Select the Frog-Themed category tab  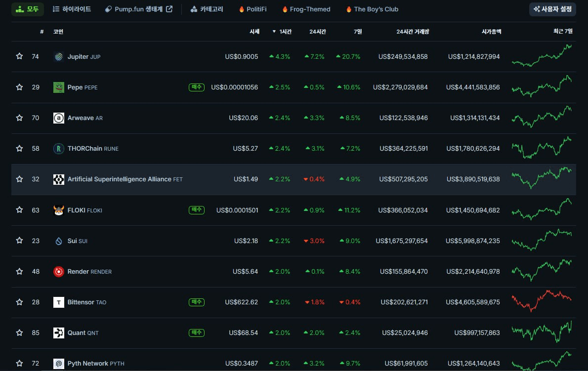pyautogui.click(x=306, y=9)
